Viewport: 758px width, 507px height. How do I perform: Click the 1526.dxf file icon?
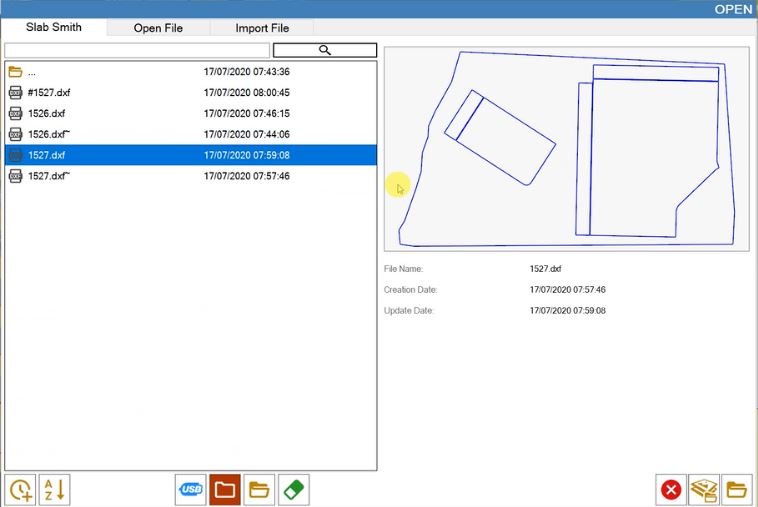tap(15, 114)
